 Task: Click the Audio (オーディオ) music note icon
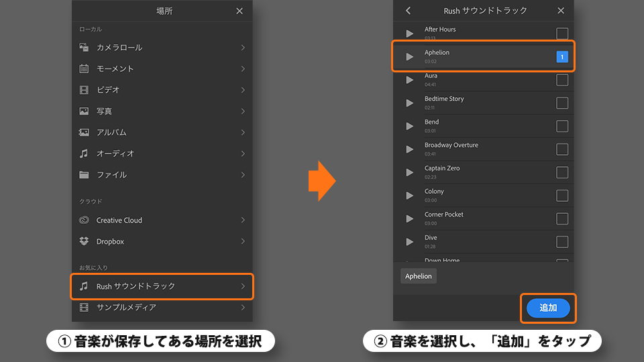coord(84,154)
